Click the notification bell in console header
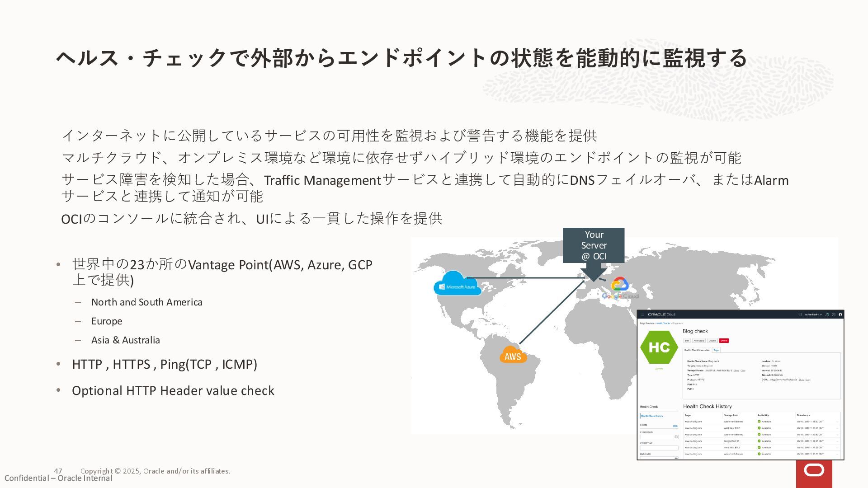This screenshot has width=868, height=488. click(x=827, y=314)
